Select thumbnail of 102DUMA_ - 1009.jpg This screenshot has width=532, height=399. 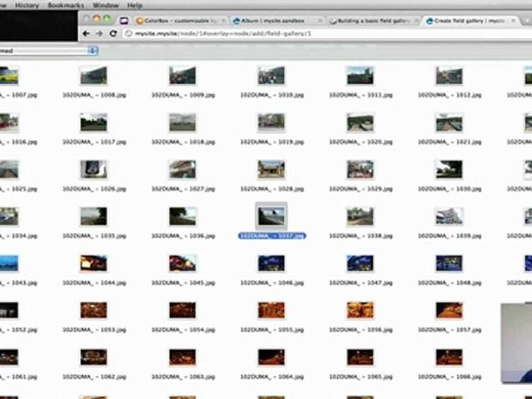(182, 75)
